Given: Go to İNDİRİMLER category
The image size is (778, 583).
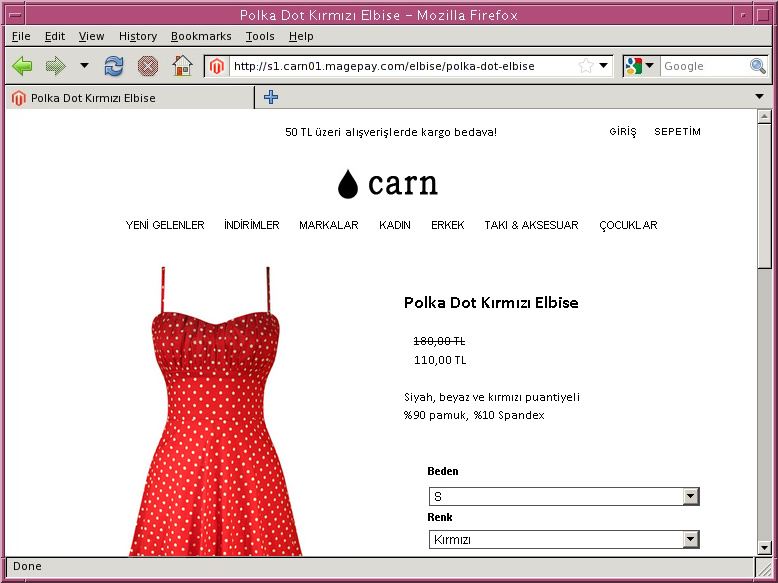Looking at the screenshot, I should click(x=252, y=225).
